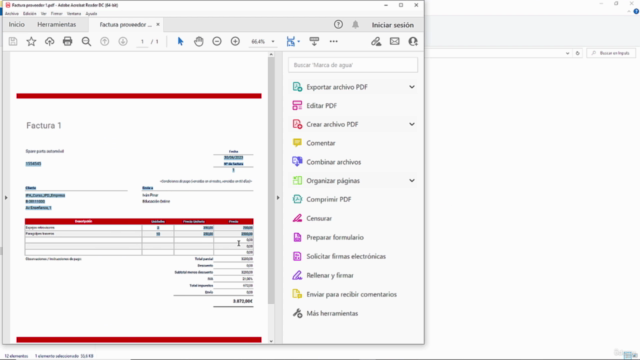This screenshot has width=640, height=360.
Task: Expand the Crear archivo PDF chevron
Action: [x=412, y=124]
